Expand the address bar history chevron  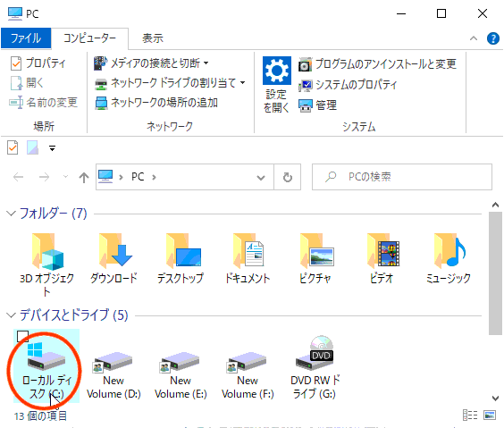[261, 178]
